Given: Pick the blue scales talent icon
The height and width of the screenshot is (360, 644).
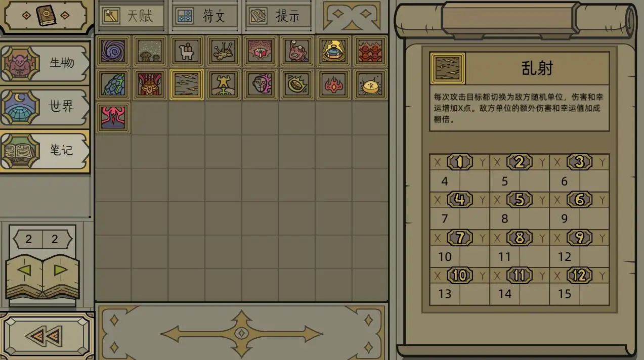Looking at the screenshot, I should [113, 84].
